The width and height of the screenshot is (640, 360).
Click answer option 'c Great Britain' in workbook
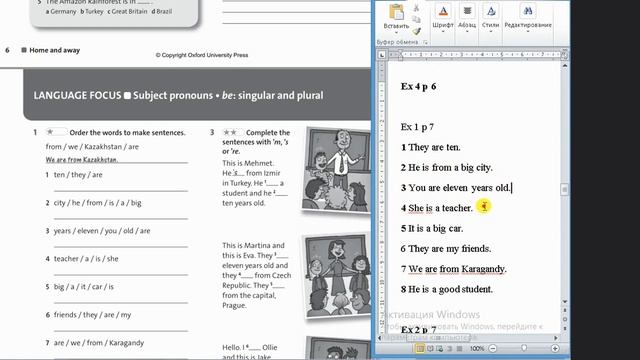[127, 11]
